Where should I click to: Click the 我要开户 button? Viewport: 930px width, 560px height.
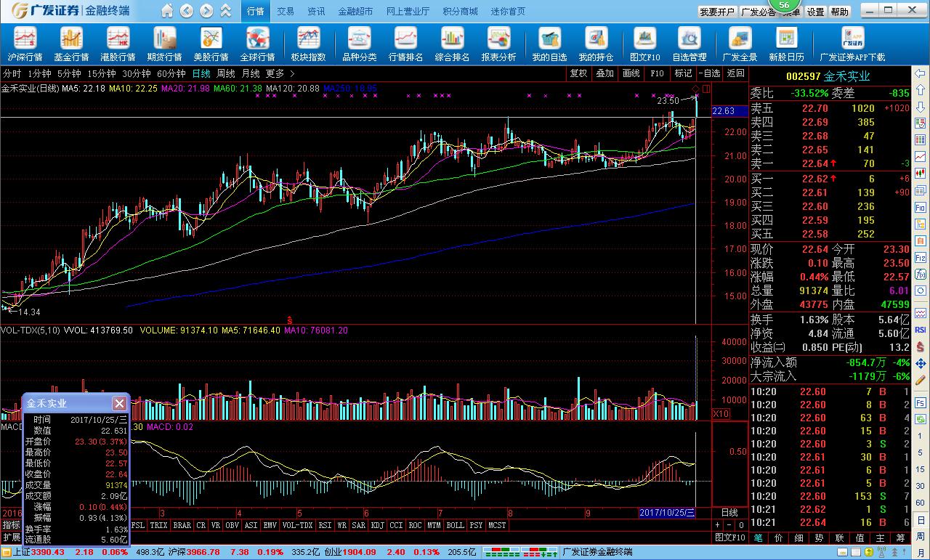(x=717, y=12)
